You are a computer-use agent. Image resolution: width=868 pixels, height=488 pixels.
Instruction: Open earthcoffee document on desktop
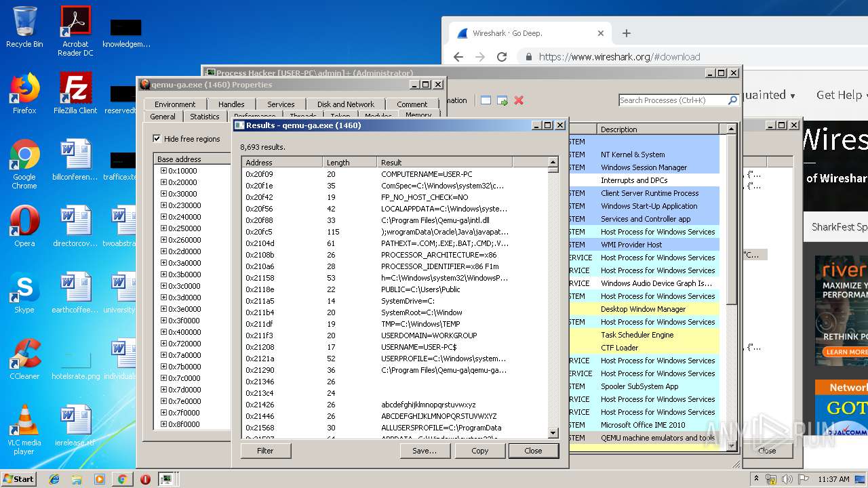(75, 293)
